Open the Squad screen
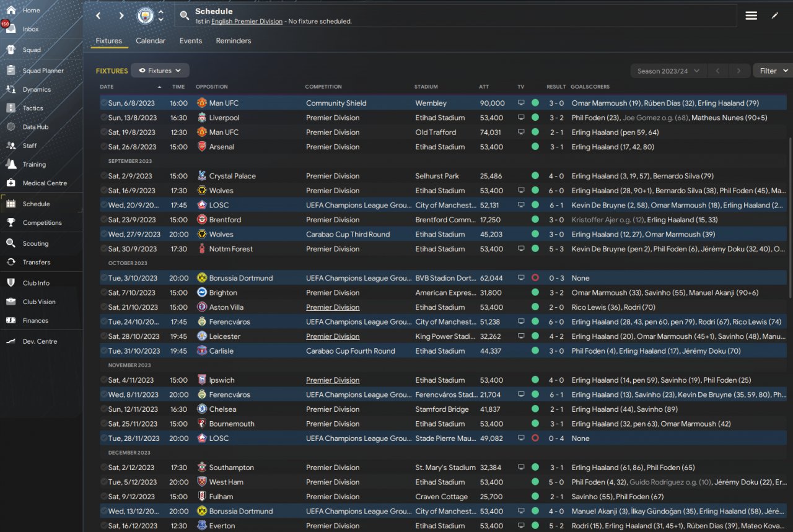Screen dimensions: 793x532 [x=32, y=50]
